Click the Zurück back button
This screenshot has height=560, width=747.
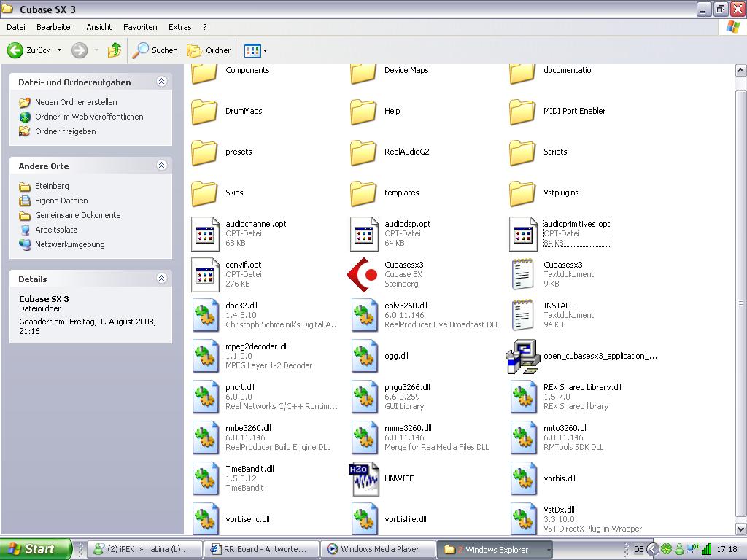29,50
